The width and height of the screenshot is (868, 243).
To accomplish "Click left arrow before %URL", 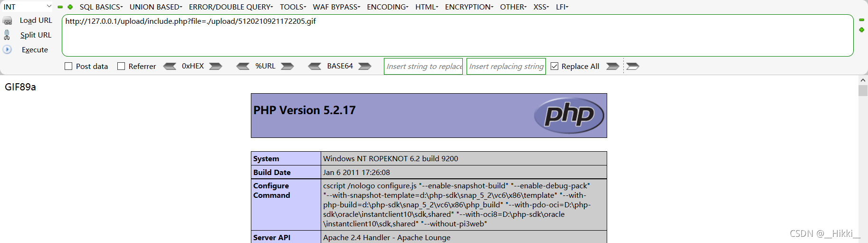I will pyautogui.click(x=243, y=66).
